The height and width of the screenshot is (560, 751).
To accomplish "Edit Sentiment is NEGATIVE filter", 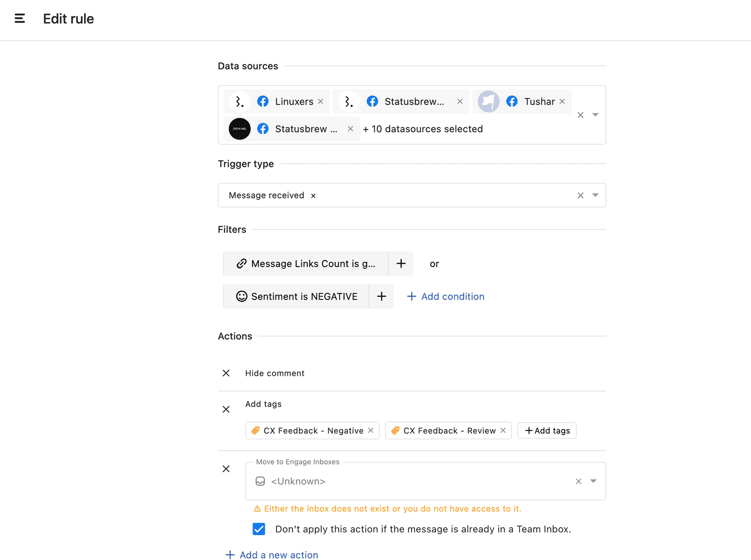I will click(x=297, y=297).
